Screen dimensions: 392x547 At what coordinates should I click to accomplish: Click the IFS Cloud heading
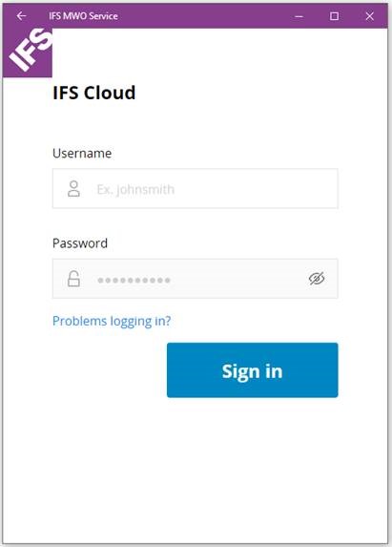point(94,93)
